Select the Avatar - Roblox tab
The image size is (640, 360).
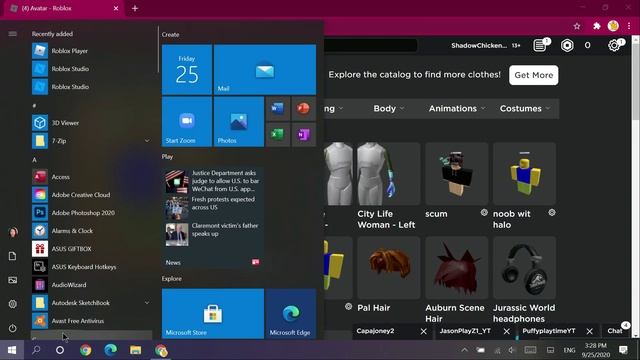(x=64, y=9)
